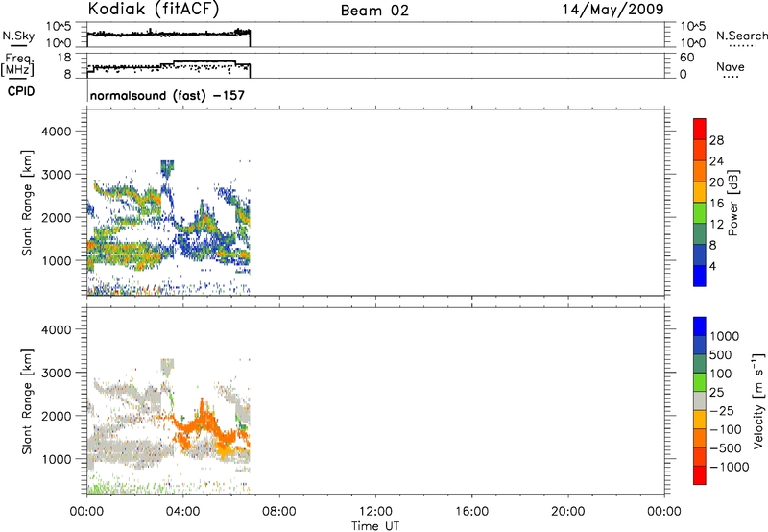Click the '04:00' time axis label

coord(182,512)
